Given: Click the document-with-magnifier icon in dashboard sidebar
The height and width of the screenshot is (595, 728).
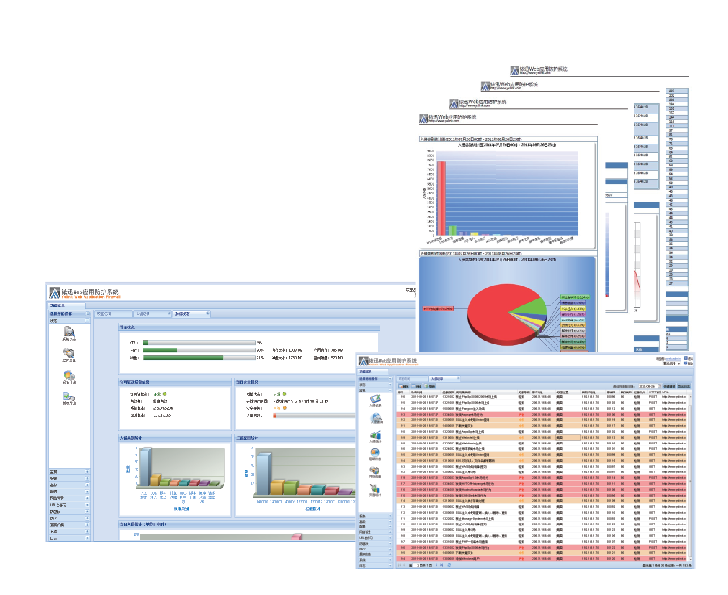Looking at the screenshot, I should (x=68, y=332).
